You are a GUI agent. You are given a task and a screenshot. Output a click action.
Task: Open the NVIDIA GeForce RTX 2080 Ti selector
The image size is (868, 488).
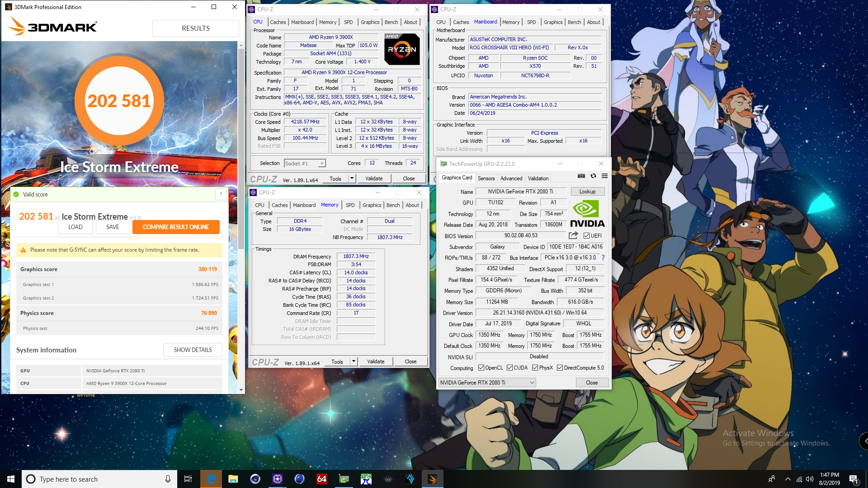(487, 383)
